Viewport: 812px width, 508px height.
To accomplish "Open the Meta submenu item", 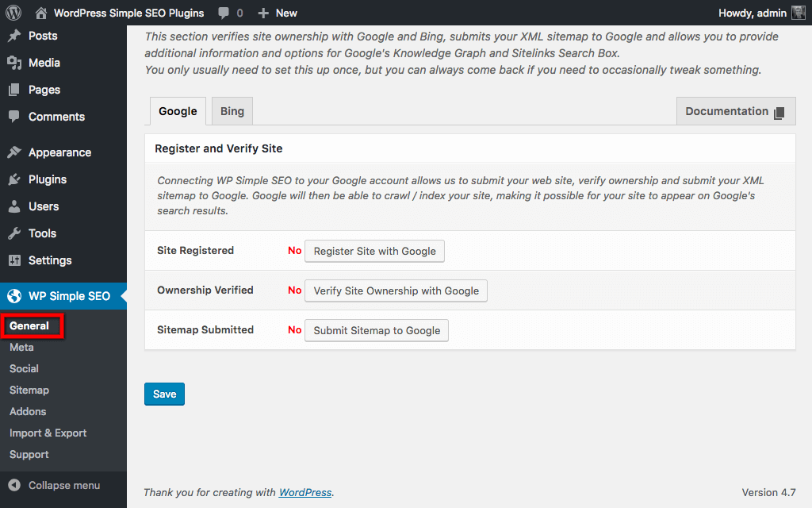I will click(x=21, y=347).
